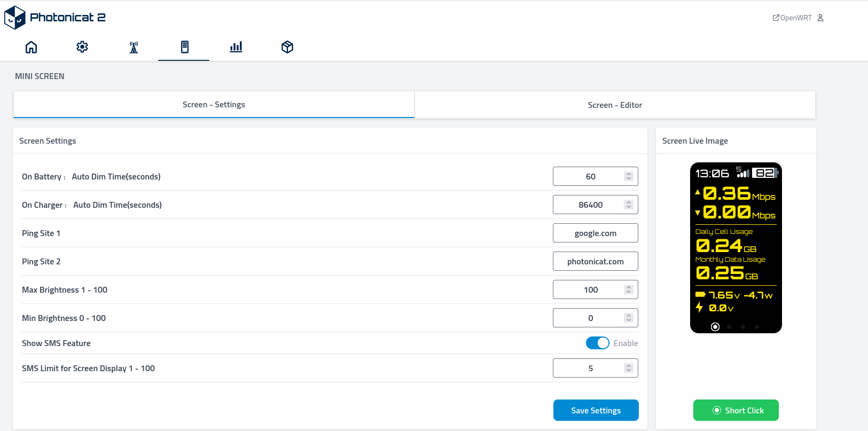Screen dimensions: 868x431
Task: Click the Screen Live Image preview
Action: click(x=736, y=248)
